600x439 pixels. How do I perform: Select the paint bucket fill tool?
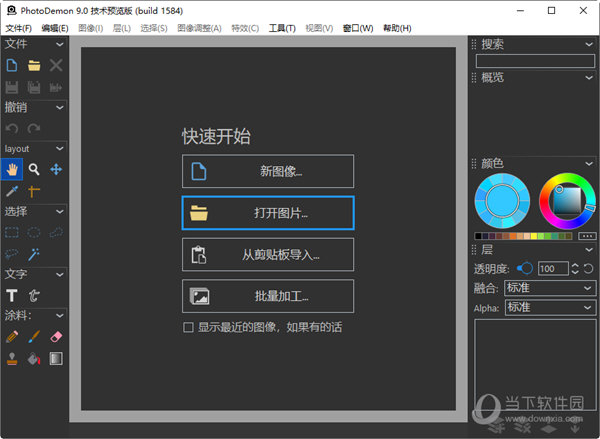34,359
